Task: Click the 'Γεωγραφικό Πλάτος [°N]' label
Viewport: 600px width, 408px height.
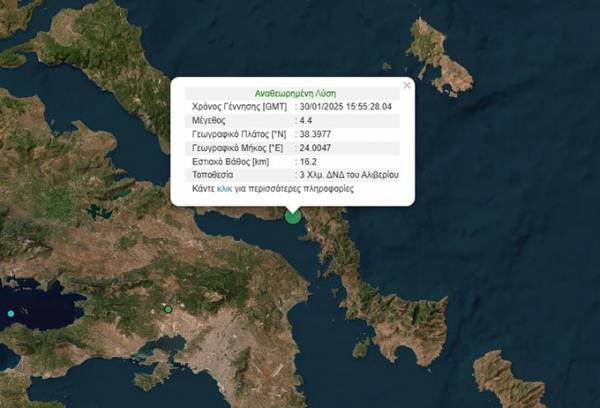Action: 239,134
